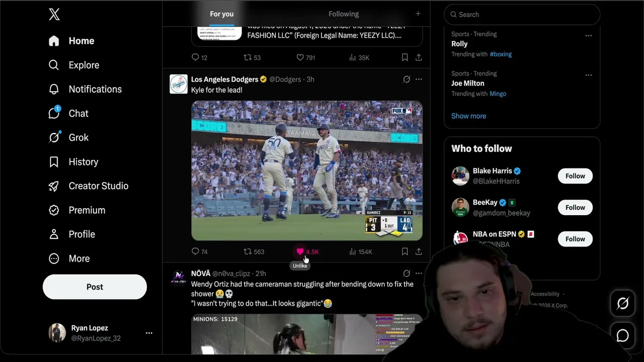Open the floating Grok button at bottom right
Image resolution: width=644 pixels, height=362 pixels.
point(623,303)
